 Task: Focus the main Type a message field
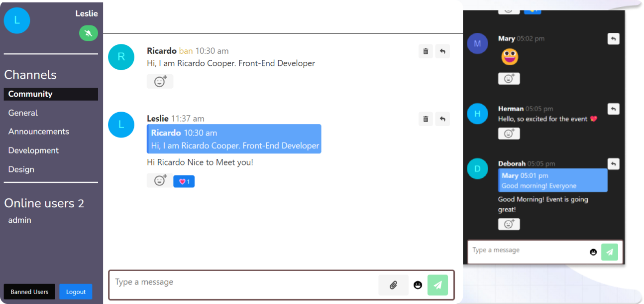coord(244,285)
